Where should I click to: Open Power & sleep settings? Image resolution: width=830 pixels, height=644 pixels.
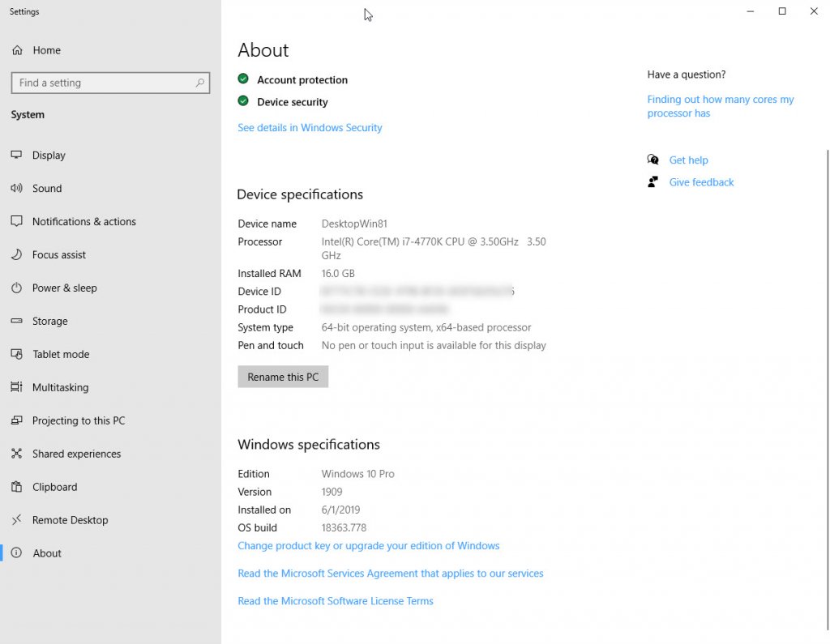click(x=110, y=288)
